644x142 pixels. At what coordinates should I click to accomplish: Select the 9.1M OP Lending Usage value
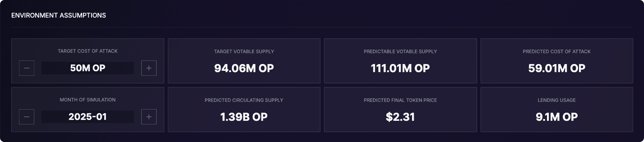click(x=556, y=117)
